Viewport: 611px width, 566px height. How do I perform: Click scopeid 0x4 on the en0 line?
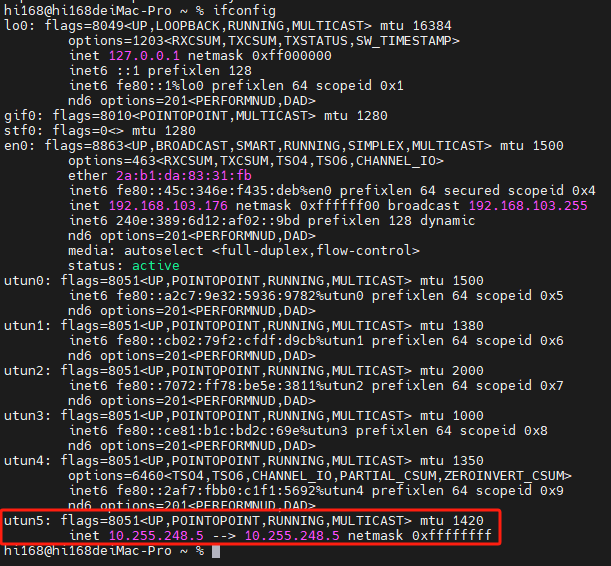click(x=551, y=190)
